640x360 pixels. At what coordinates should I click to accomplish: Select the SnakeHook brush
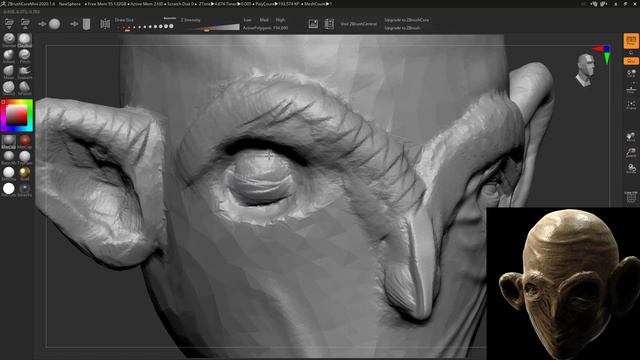[24, 71]
